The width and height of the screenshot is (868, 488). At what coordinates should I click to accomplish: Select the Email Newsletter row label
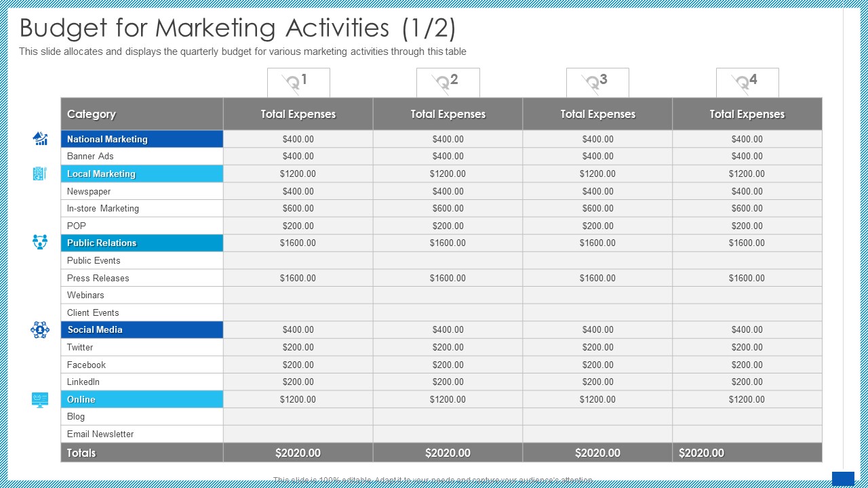click(142, 434)
